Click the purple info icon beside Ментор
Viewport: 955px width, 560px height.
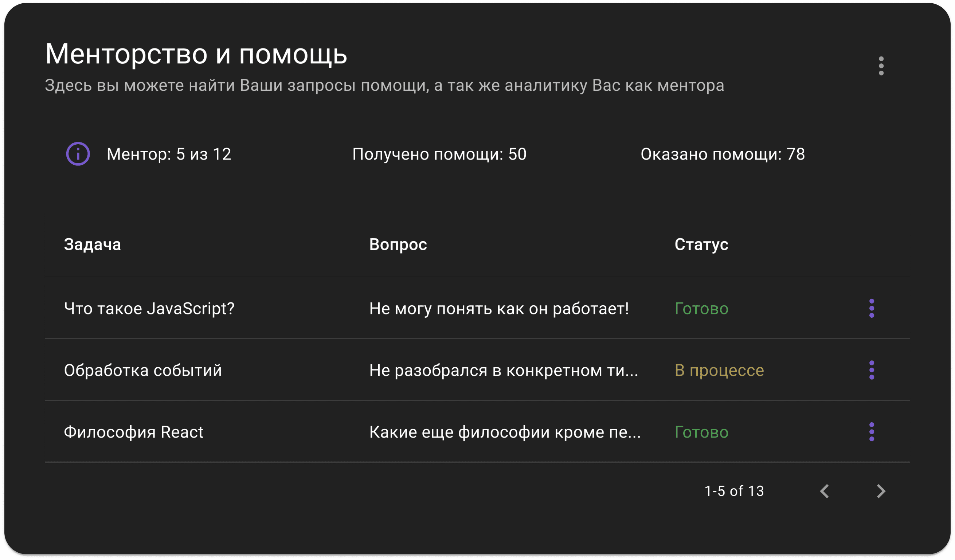[x=78, y=154]
